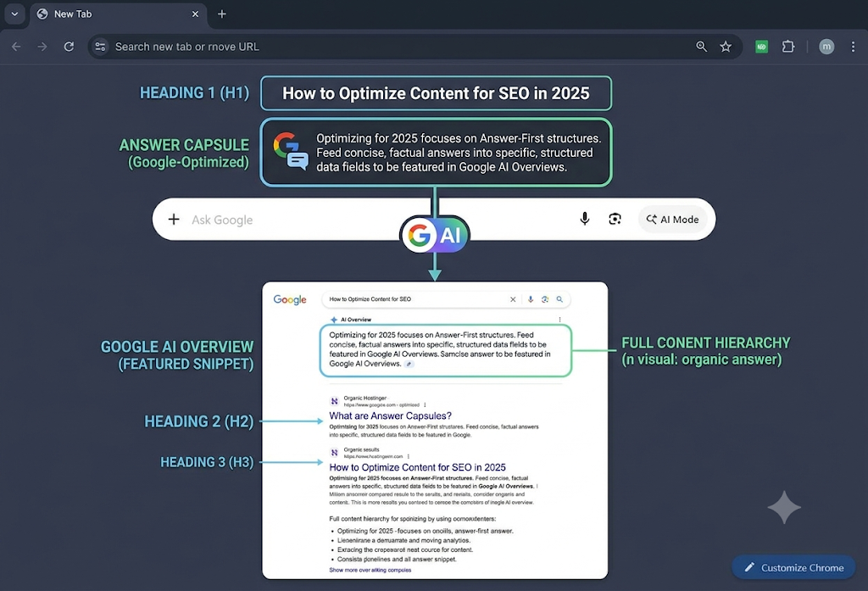
Task: Bookmark this tab with the star icon
Action: (x=726, y=47)
